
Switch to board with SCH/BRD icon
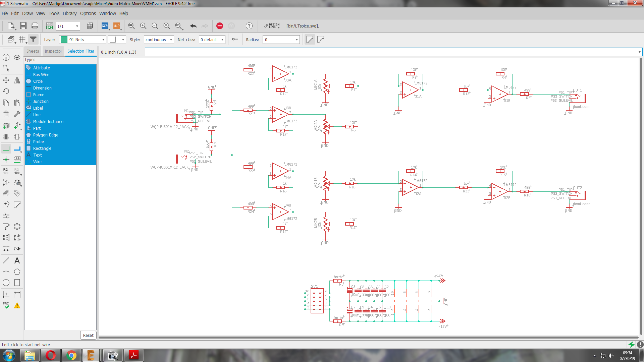tap(50, 26)
